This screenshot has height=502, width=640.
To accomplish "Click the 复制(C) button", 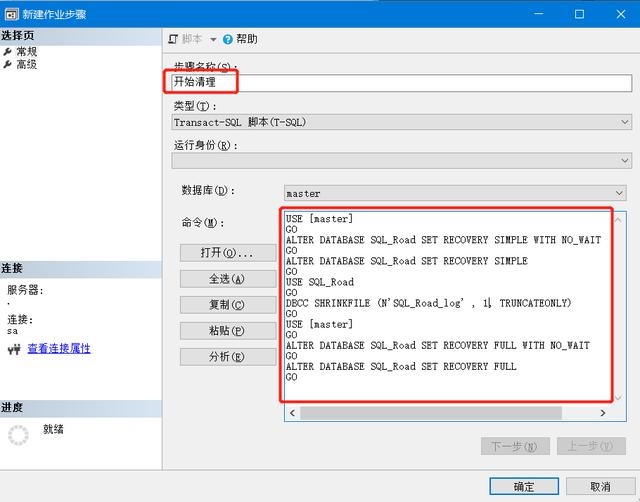I will [228, 305].
